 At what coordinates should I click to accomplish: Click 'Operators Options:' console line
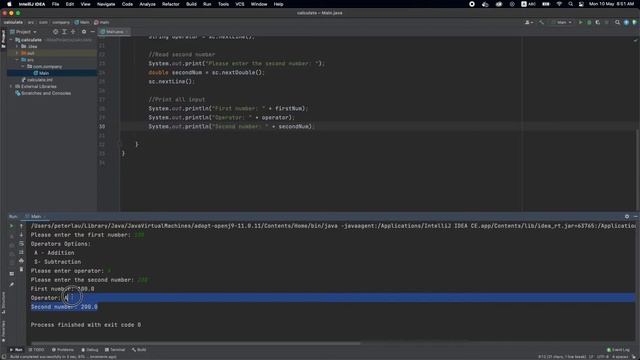coord(61,244)
